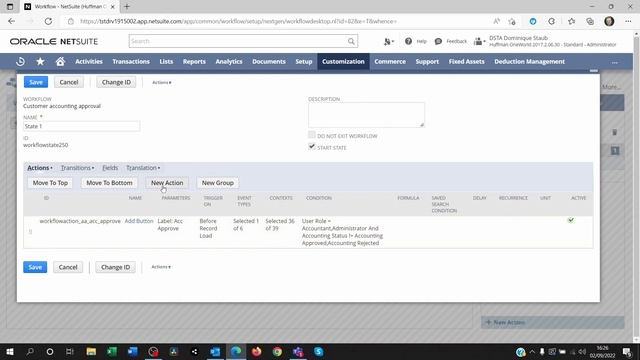Open the Edge settings ellipsis menu

[628, 21]
